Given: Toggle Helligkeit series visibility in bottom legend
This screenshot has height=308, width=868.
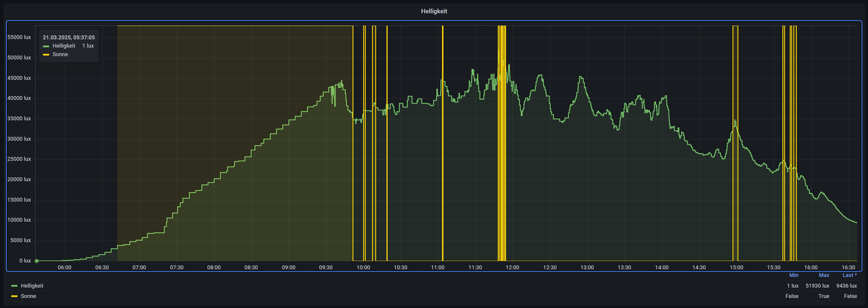Looking at the screenshot, I should [32, 286].
